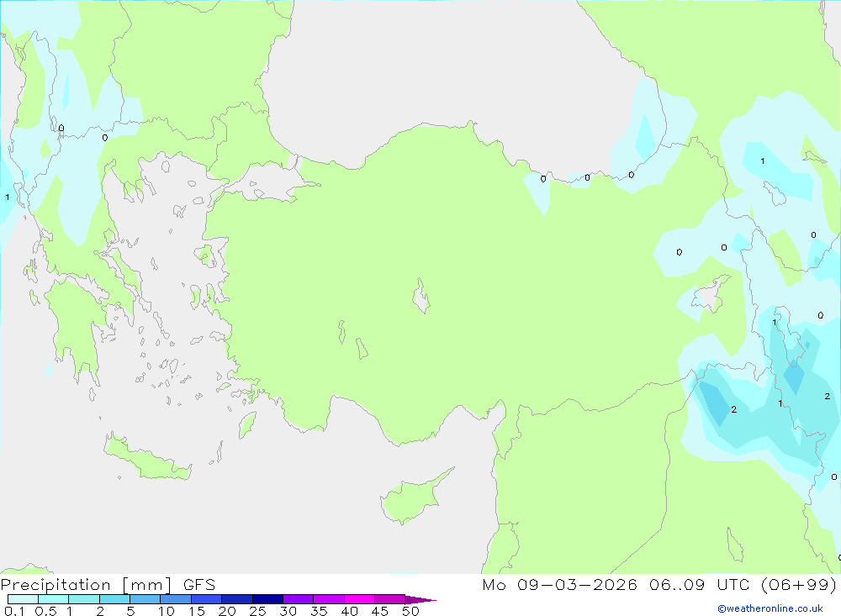This screenshot has height=616, width=841.
Task: Select the 25–30 mm navy legend swatch
Action: (x=267, y=599)
